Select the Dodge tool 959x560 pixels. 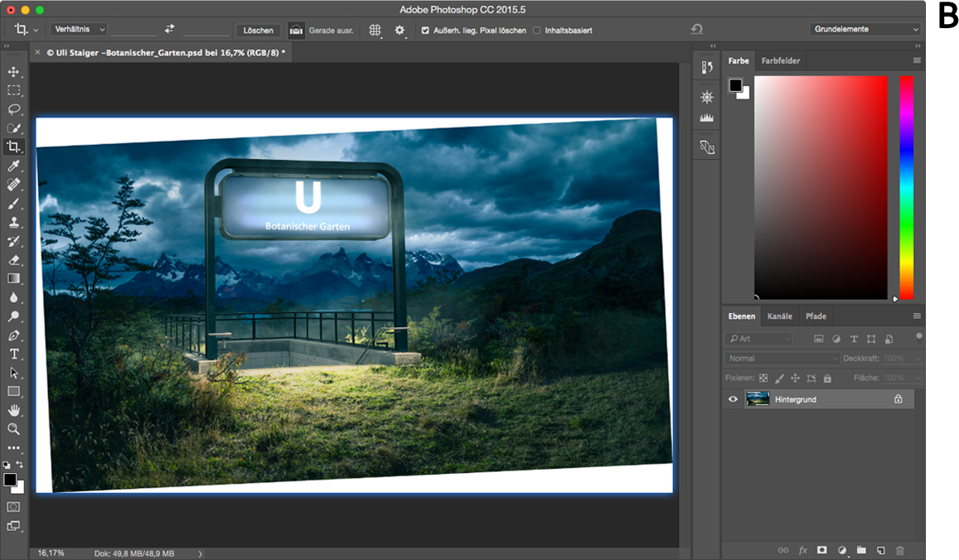click(x=13, y=316)
